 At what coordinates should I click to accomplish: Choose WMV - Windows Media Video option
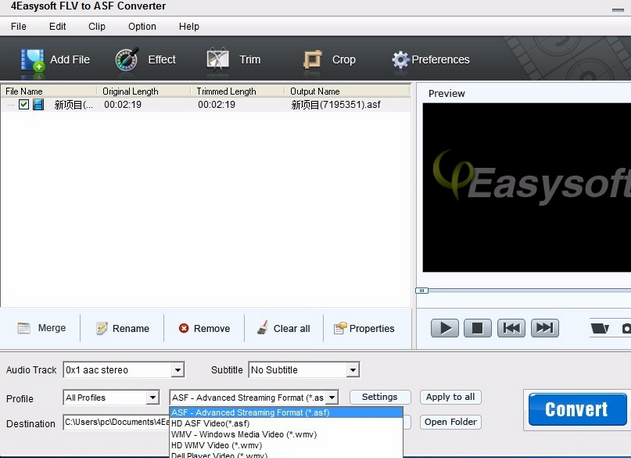click(286, 434)
